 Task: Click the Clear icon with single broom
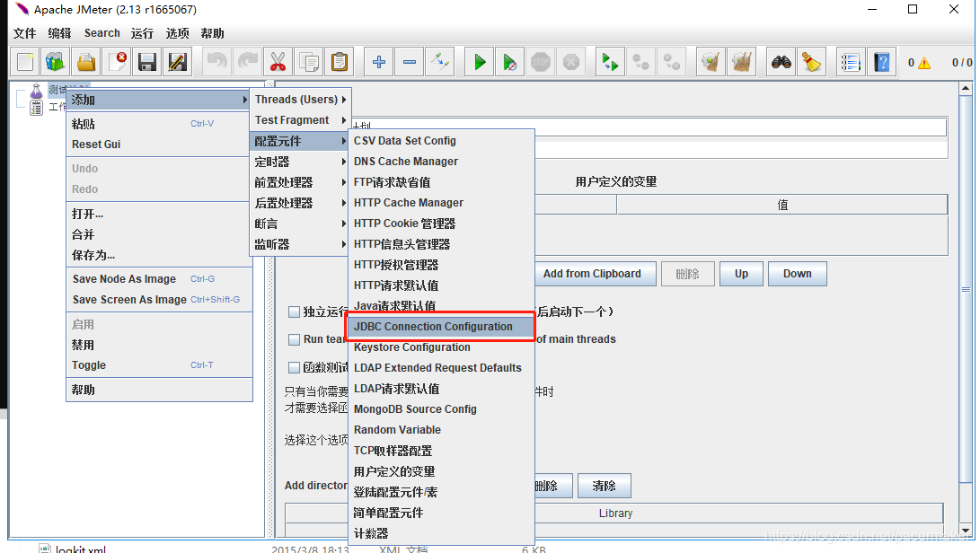711,62
